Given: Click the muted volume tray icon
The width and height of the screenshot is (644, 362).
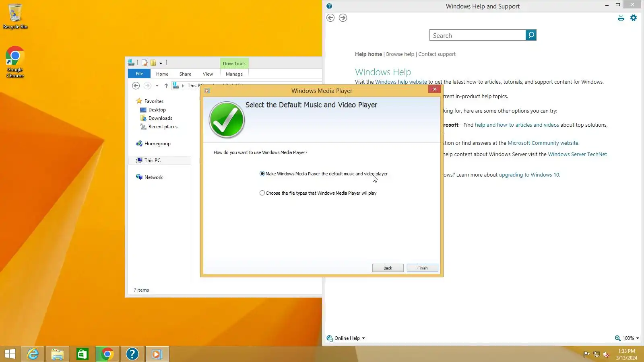Looking at the screenshot, I should pyautogui.click(x=606, y=354).
